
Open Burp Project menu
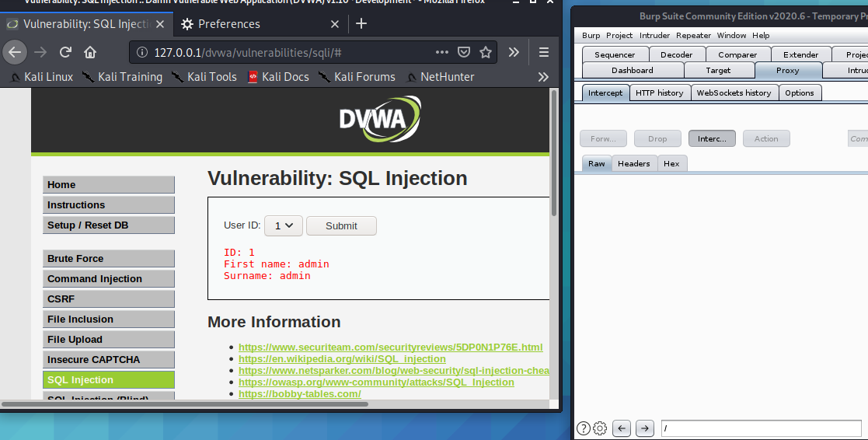tap(619, 36)
